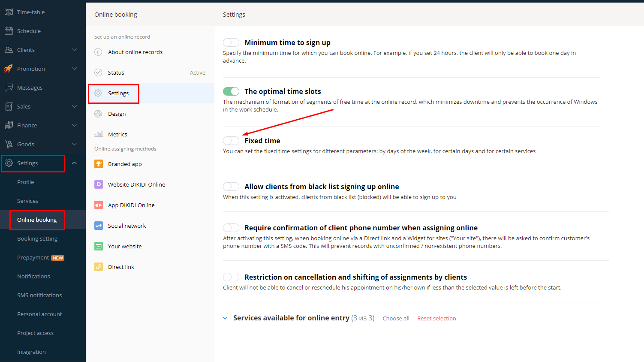Viewport: 644px width, 362px height.
Task: Click the sidebar Settings gear icon
Action: tap(9, 163)
